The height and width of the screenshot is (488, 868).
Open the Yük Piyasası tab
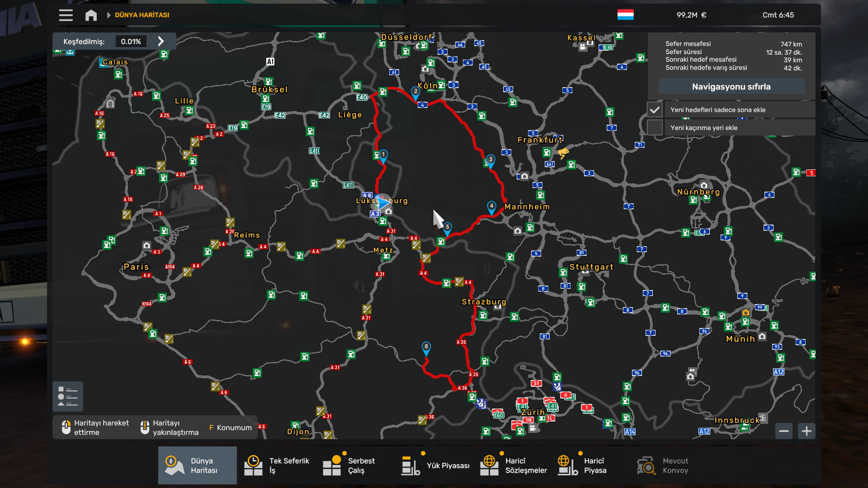point(435,465)
